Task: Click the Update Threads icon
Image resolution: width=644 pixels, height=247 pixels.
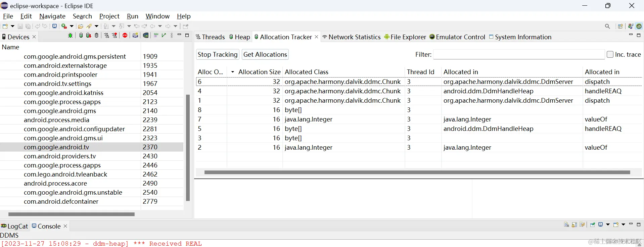Action: (x=106, y=35)
